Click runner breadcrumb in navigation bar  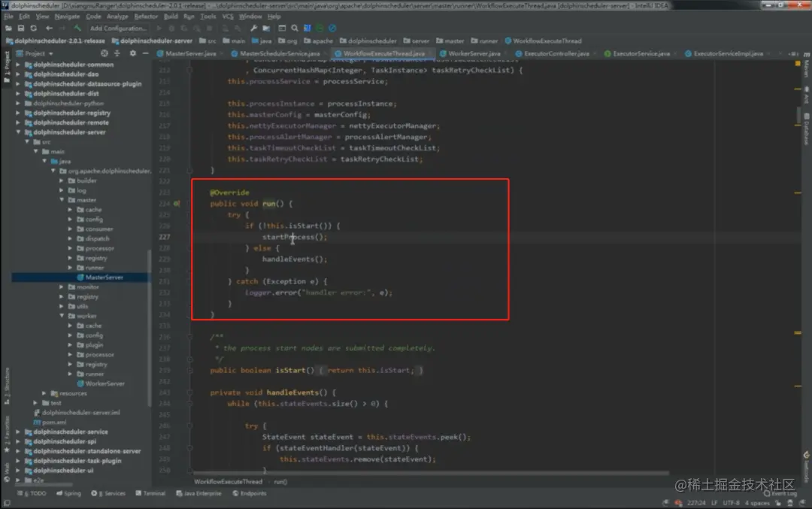click(484, 41)
